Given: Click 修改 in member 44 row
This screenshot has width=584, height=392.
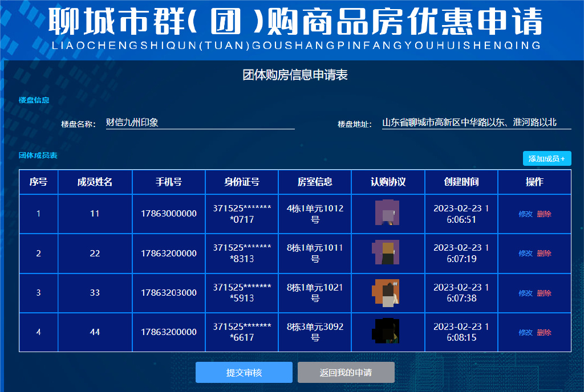Looking at the screenshot, I should pos(525,332).
